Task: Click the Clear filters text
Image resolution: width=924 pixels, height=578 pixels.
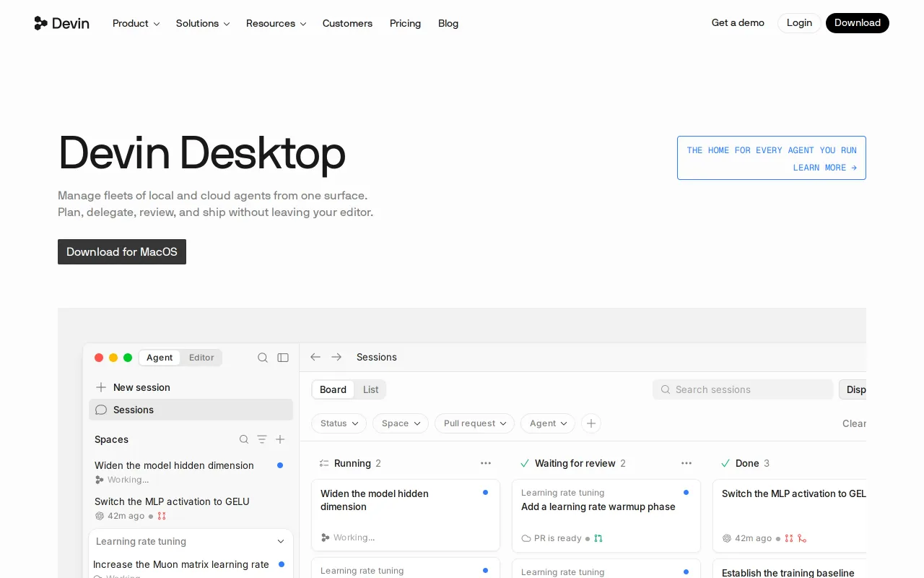Action: pyautogui.click(x=854, y=423)
